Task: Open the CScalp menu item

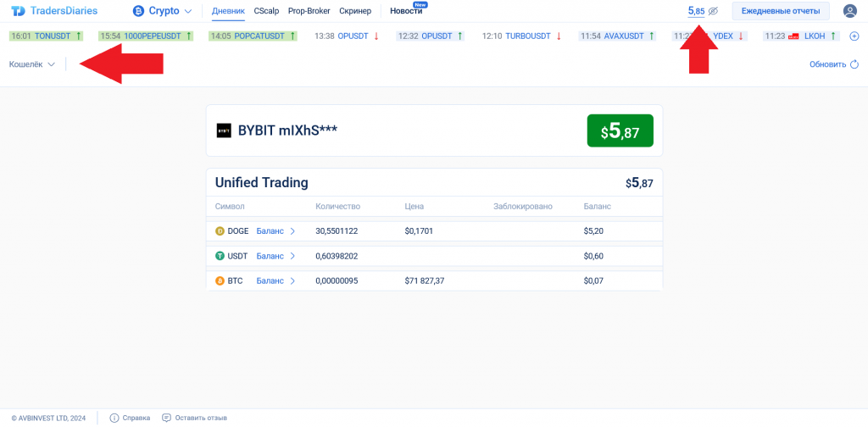Action: click(266, 10)
